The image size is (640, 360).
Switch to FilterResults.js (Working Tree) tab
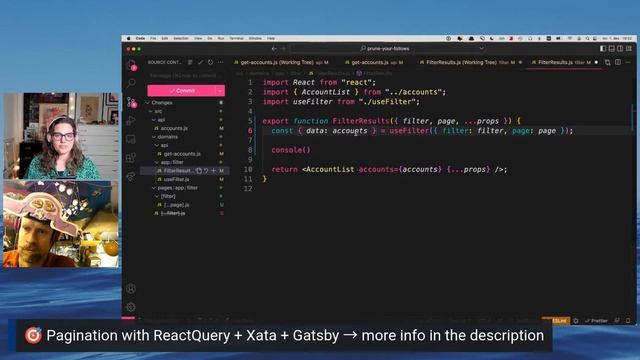tap(470, 62)
